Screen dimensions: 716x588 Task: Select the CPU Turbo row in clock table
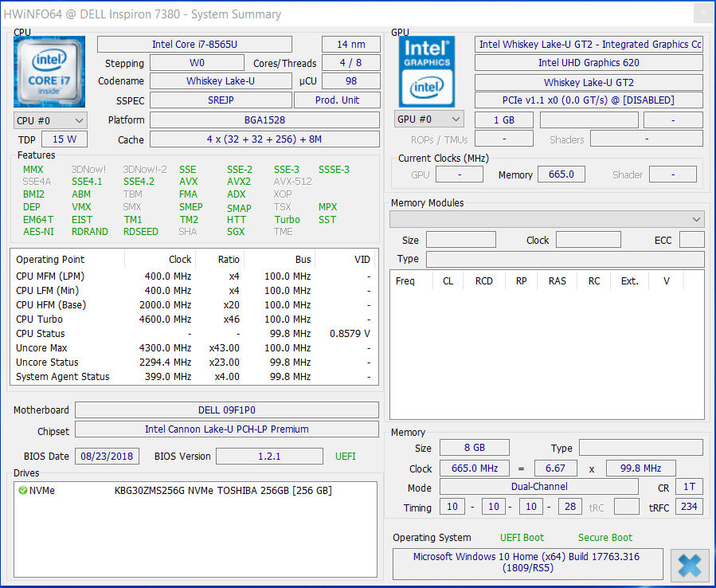coord(192,319)
